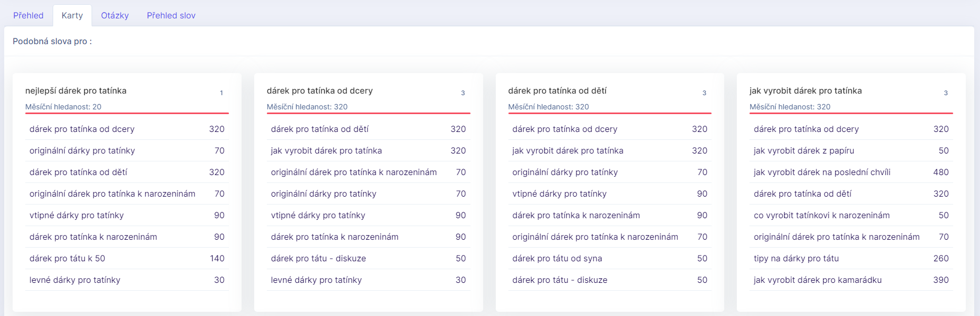This screenshot has height=316, width=980.
Task: Click 'dárek pro tátu - diskuze' in second card
Action: (x=318, y=258)
